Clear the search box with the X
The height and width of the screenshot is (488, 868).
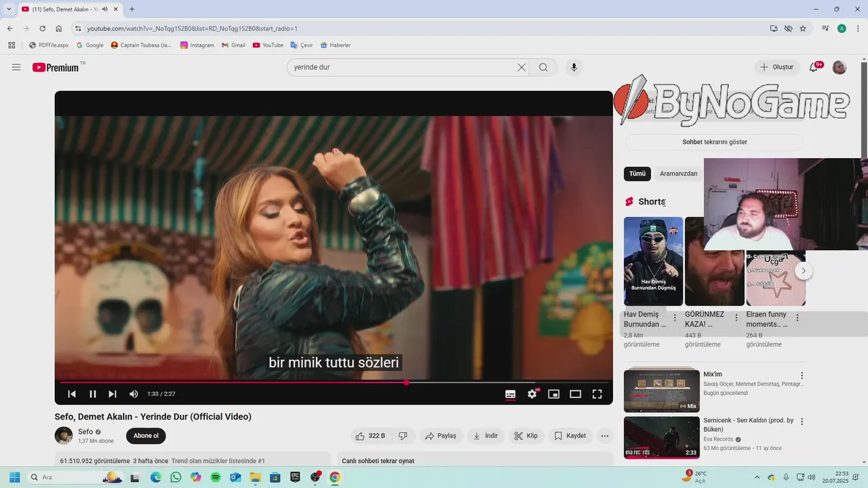pos(521,67)
